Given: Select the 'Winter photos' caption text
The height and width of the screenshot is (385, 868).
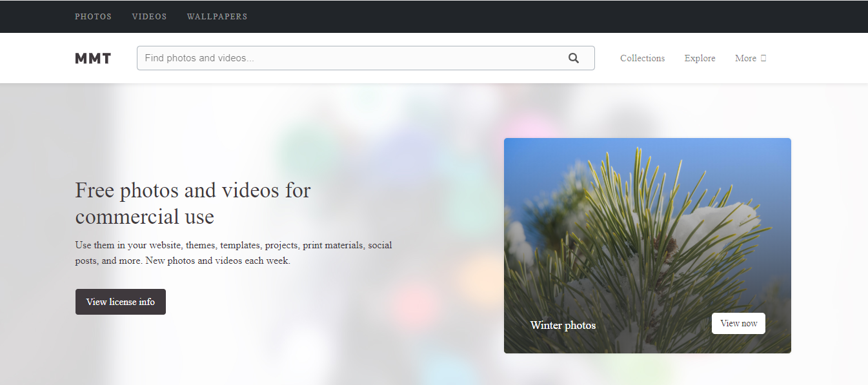Looking at the screenshot, I should 563,325.
